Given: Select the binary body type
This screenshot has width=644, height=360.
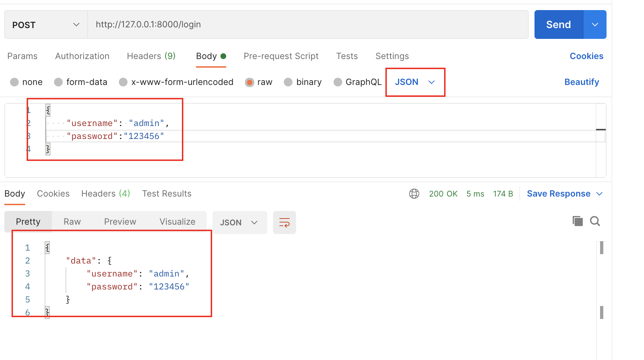Looking at the screenshot, I should (x=303, y=82).
